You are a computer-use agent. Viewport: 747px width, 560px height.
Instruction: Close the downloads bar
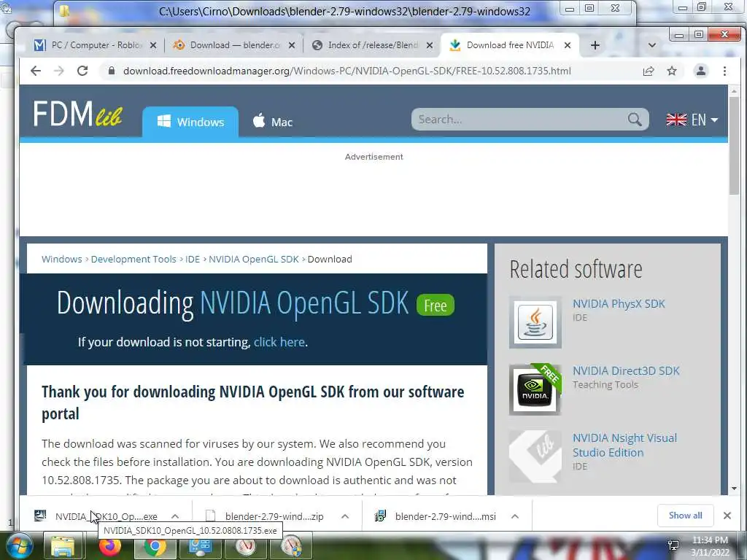click(727, 516)
